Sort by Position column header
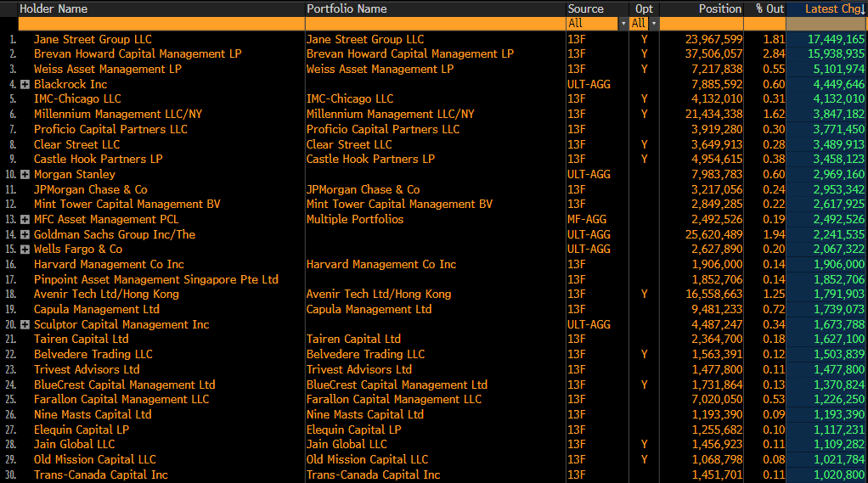 coord(719,8)
